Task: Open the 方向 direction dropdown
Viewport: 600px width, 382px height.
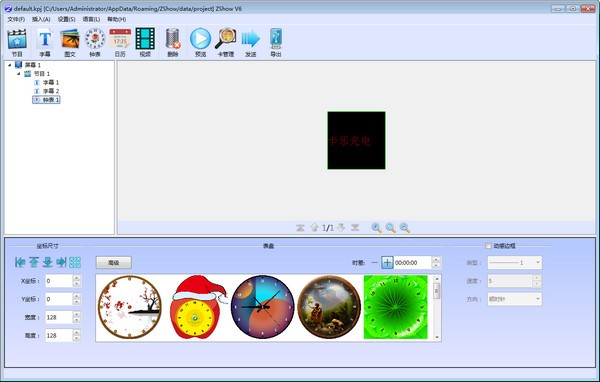Action: pos(515,299)
